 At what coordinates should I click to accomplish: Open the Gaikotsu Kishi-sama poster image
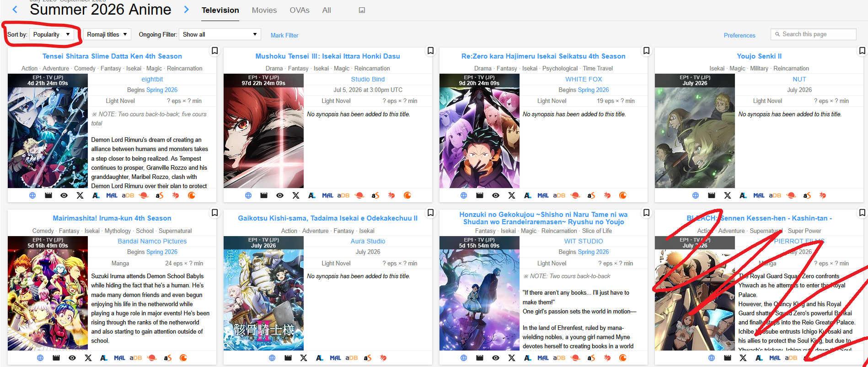coord(263,293)
